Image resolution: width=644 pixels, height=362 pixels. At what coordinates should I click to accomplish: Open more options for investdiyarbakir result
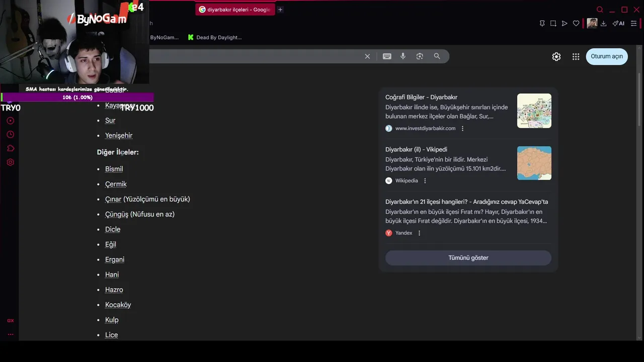463,129
